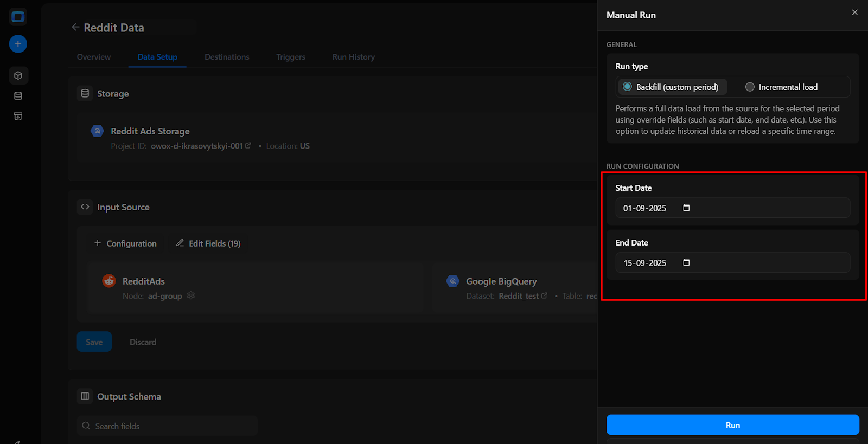
Task: Select Incremental load run type
Action: (782, 87)
